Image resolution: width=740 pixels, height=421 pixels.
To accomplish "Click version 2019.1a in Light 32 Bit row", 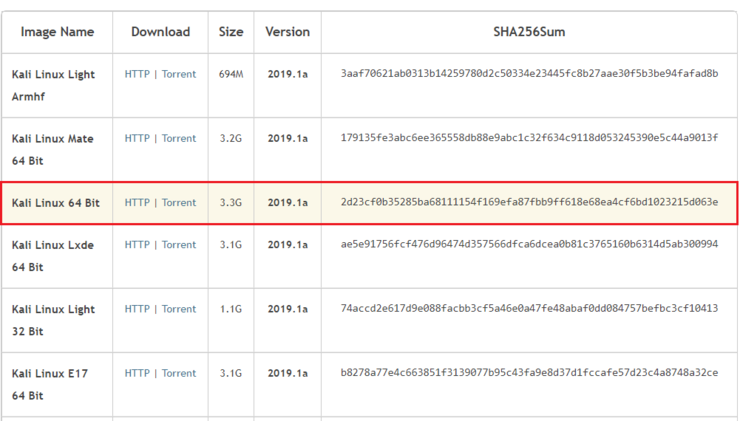I will (x=287, y=309).
